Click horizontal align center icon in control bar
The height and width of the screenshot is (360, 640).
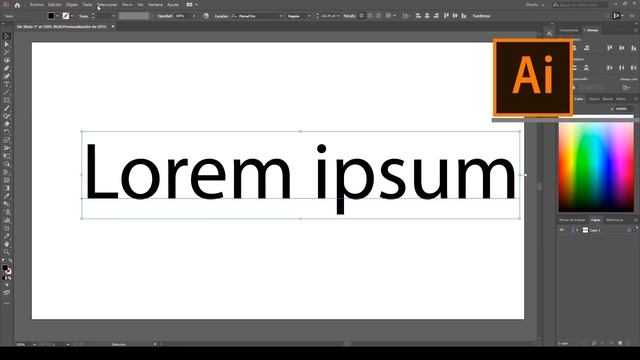click(427, 16)
